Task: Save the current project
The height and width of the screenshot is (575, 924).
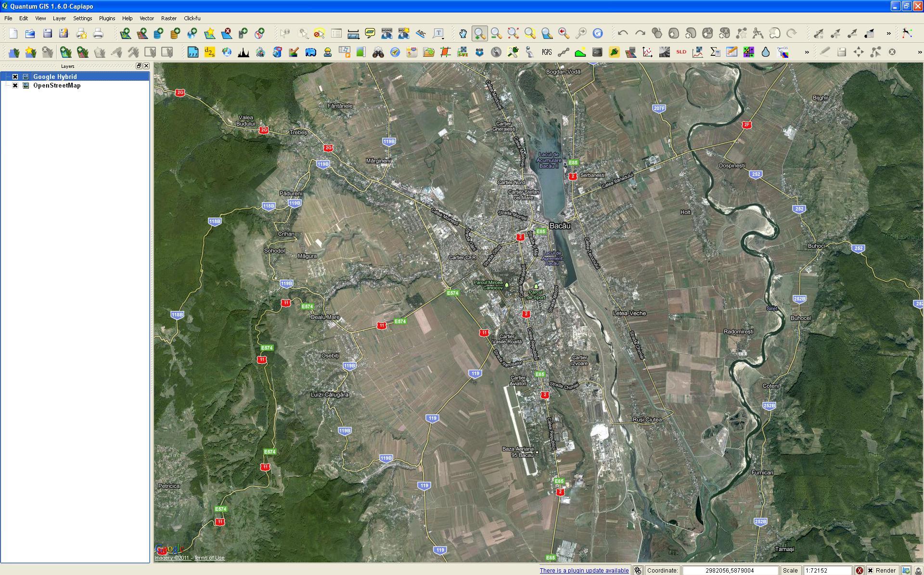Action: pyautogui.click(x=47, y=33)
